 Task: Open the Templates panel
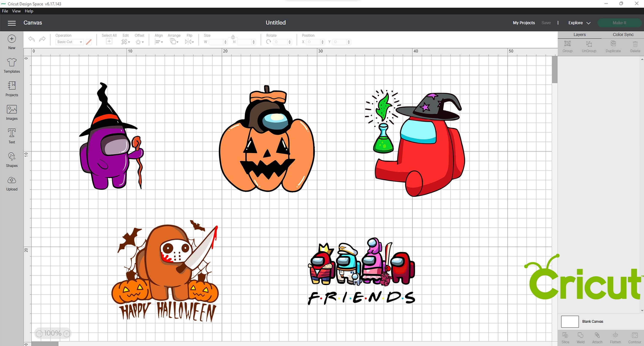click(12, 65)
